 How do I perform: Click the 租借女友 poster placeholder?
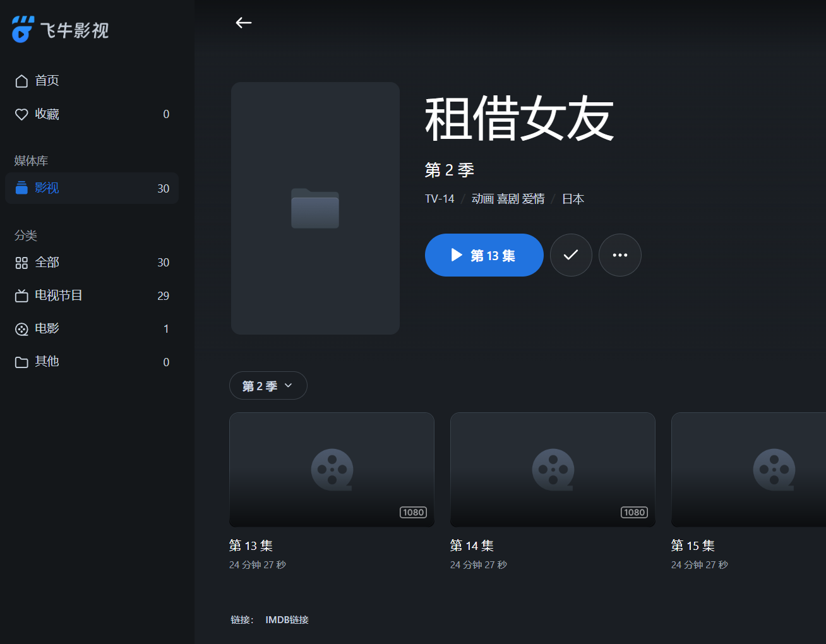pyautogui.click(x=315, y=208)
